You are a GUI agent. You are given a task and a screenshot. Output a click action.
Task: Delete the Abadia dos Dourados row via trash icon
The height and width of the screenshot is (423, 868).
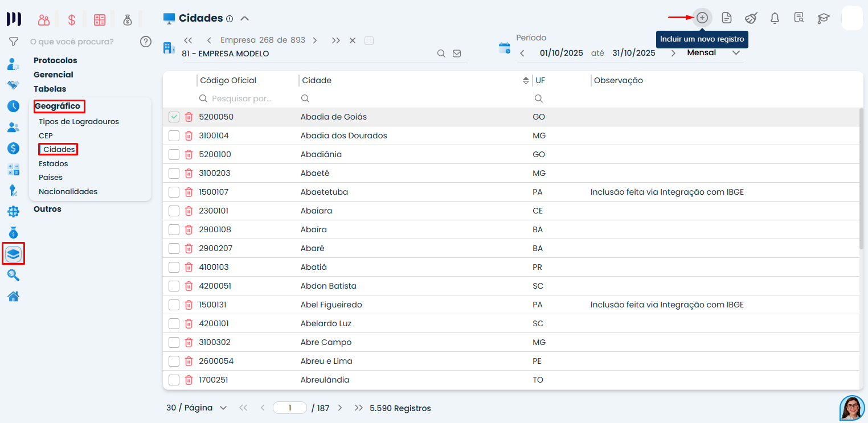(189, 135)
